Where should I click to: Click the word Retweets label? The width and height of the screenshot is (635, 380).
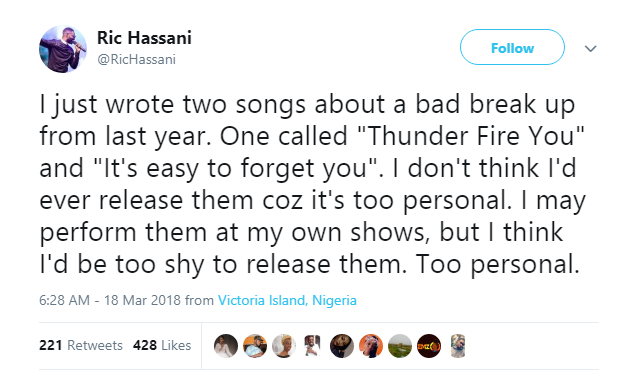point(95,345)
